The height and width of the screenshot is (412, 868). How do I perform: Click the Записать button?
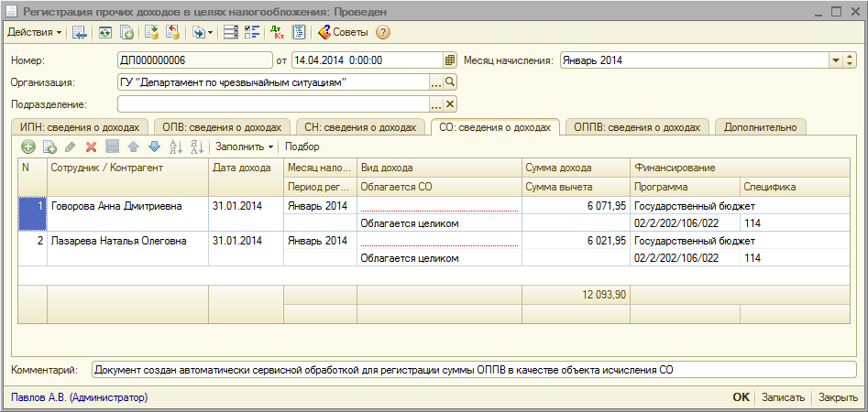tap(784, 397)
